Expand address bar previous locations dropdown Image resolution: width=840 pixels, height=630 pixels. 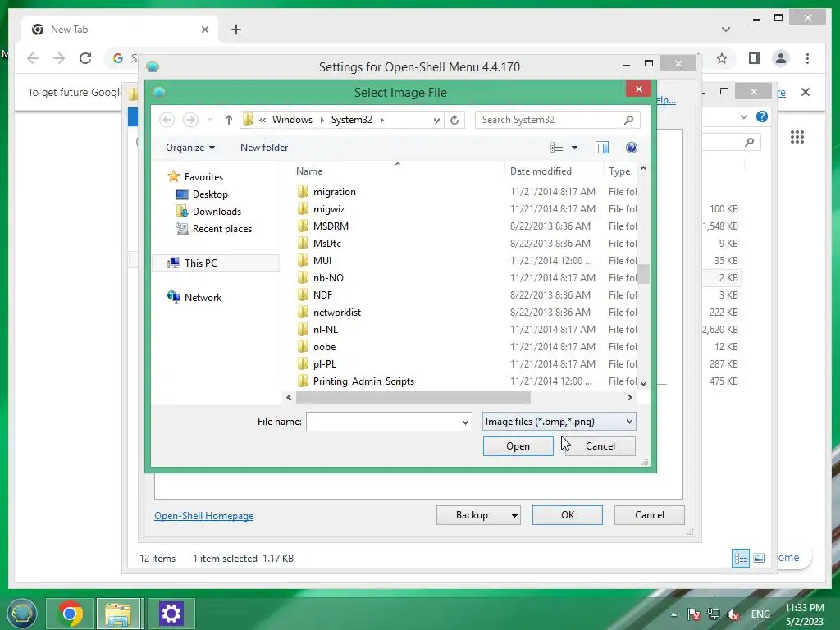pyautogui.click(x=436, y=120)
